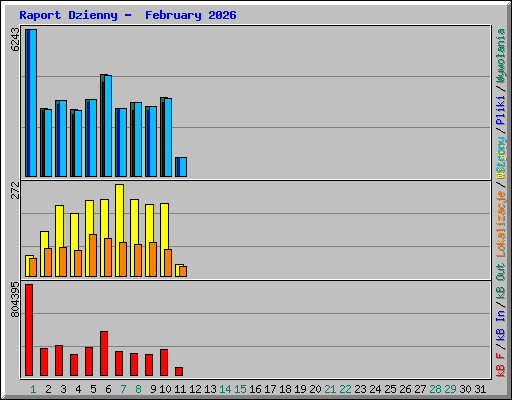Click the day 21 label on the axis
Screen dimensions: 512x400
[x=330, y=389]
